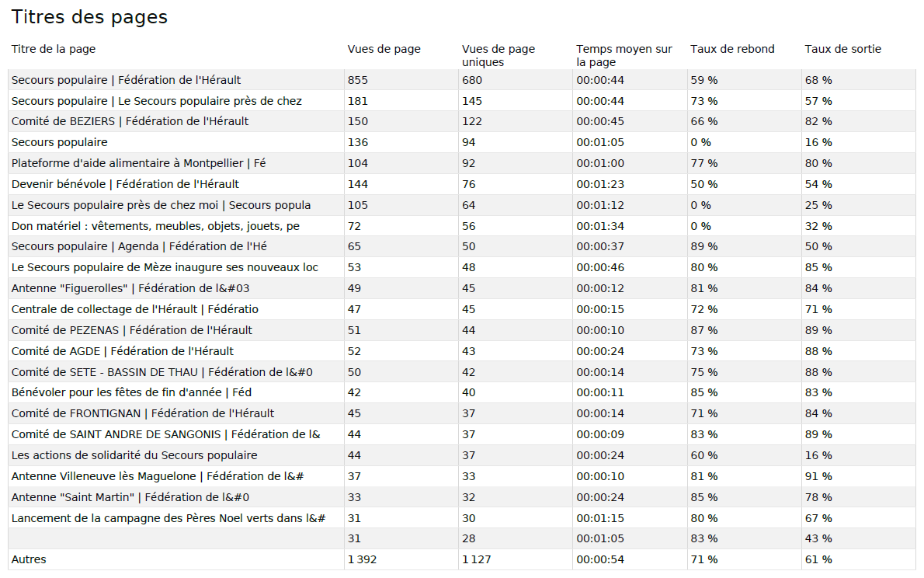Viewport: 924px width, 578px height.
Task: Click the 'Les actions de solidarité' page title
Action: click(x=134, y=455)
